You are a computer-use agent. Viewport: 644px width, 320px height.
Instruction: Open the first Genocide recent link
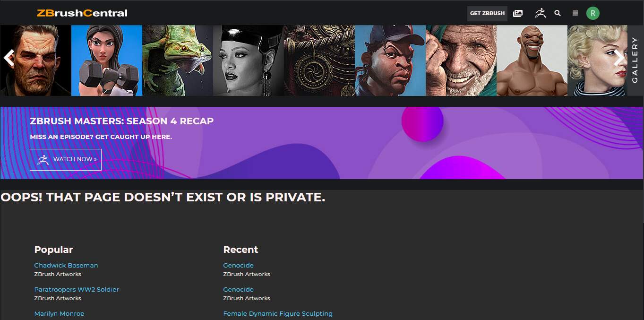239,265
